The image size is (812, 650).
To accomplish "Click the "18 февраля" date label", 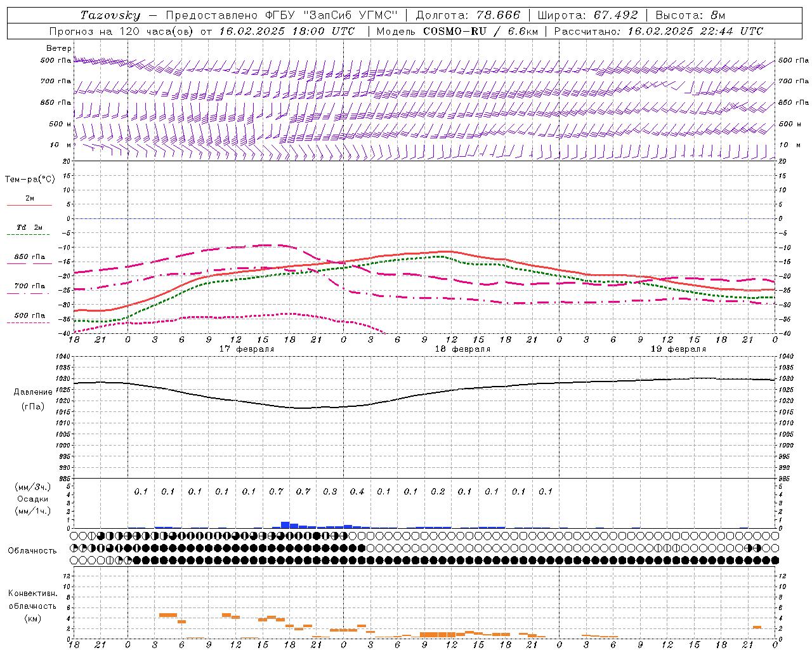I will click(x=462, y=349).
